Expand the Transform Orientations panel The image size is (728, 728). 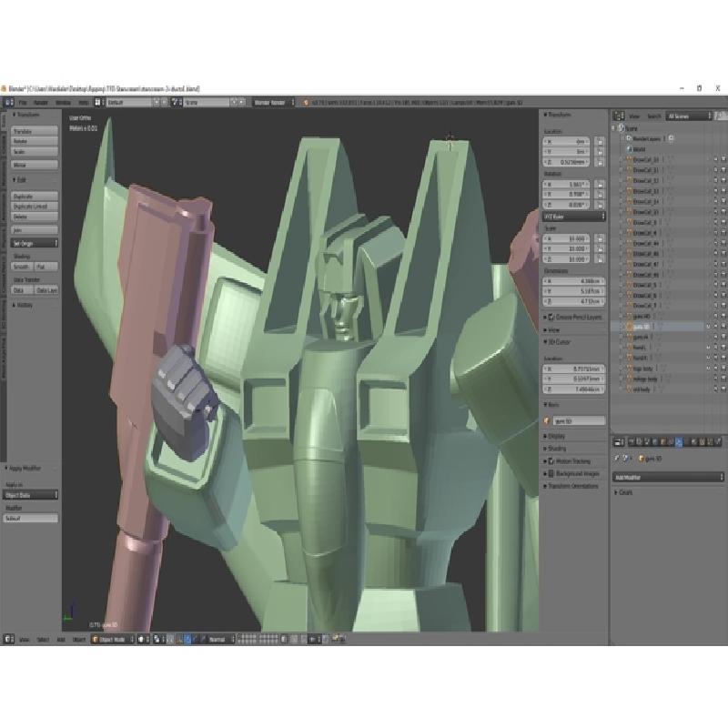[572, 486]
